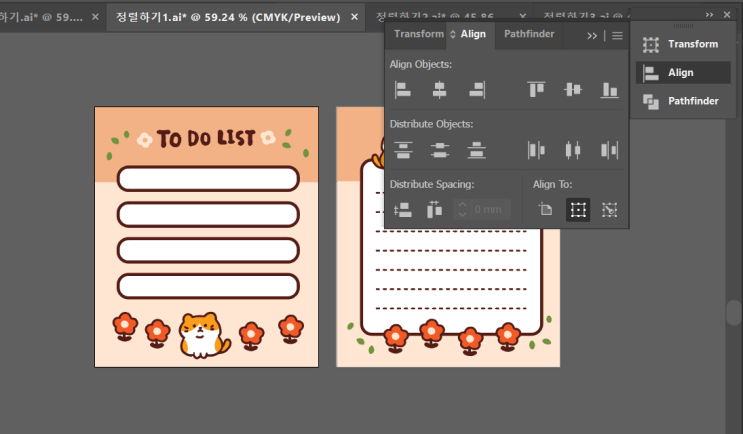Click Vertical Align Bottom icon
The height and width of the screenshot is (434, 743).
click(609, 90)
